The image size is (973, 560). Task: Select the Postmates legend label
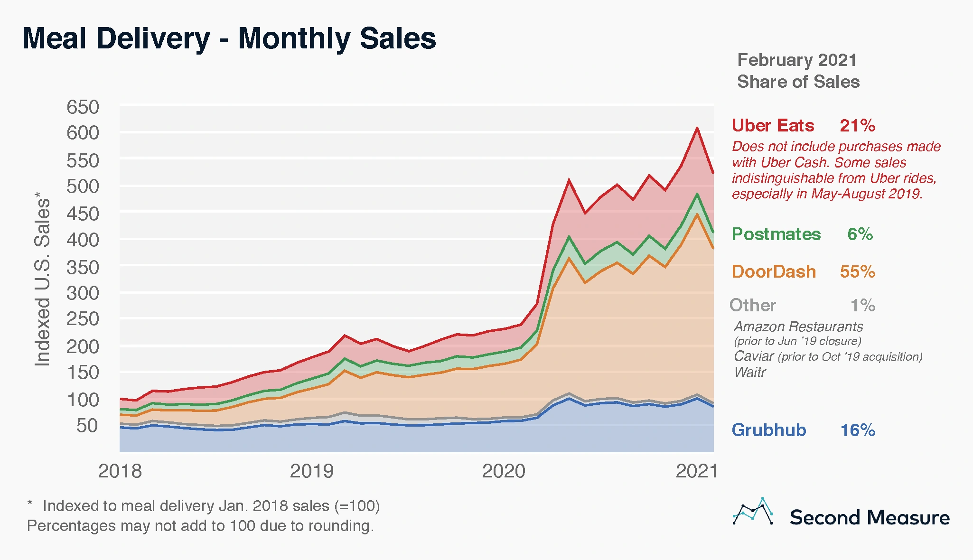776,234
